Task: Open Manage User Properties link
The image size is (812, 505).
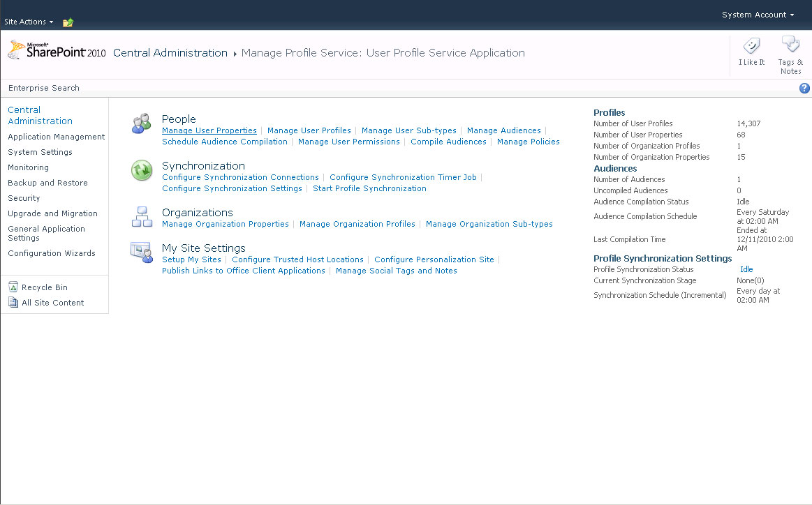Action: click(209, 130)
